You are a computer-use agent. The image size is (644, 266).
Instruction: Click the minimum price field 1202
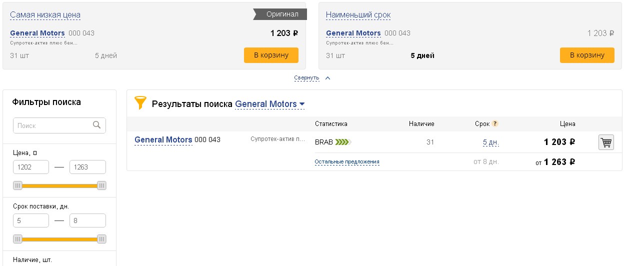(x=31, y=167)
